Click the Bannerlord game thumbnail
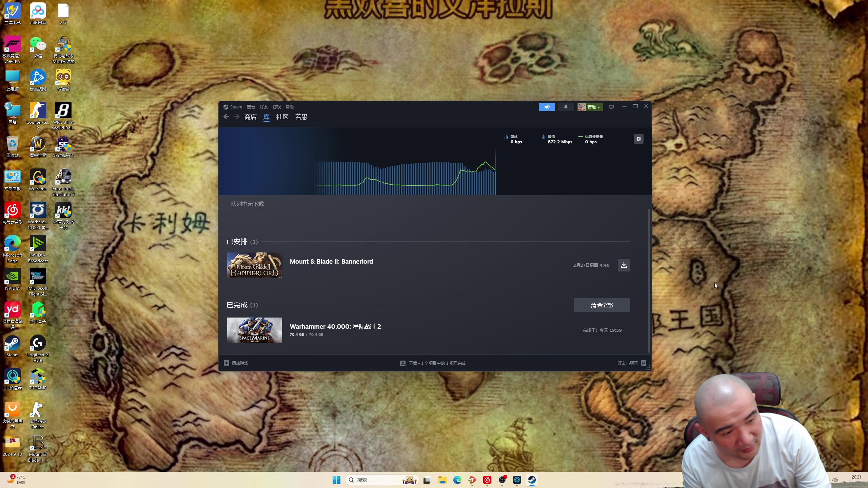The width and height of the screenshot is (868, 488). click(x=254, y=265)
